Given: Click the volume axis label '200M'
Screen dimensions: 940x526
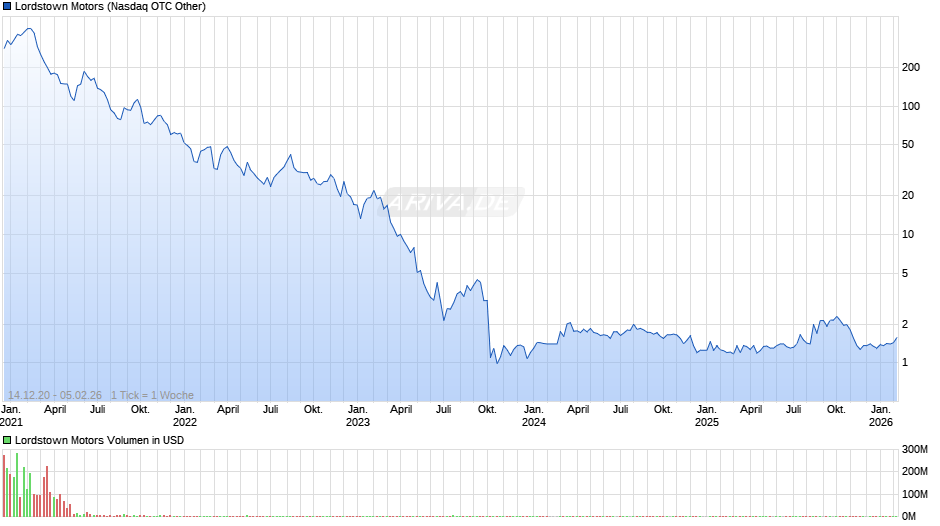Looking at the screenshot, I should (x=915, y=471).
